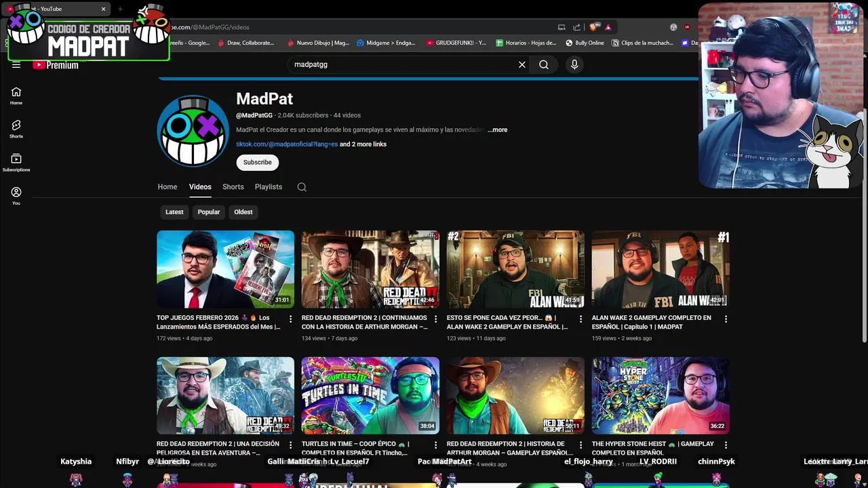Open options for ESTO SE PONE CADA VEZ video
Viewport: 868px width, 488px height.
(x=581, y=319)
